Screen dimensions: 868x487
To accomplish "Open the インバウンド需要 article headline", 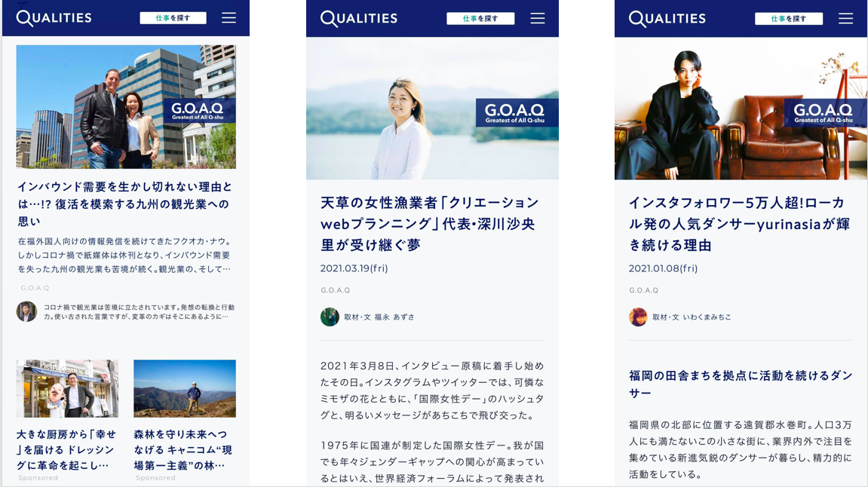I will click(x=125, y=204).
